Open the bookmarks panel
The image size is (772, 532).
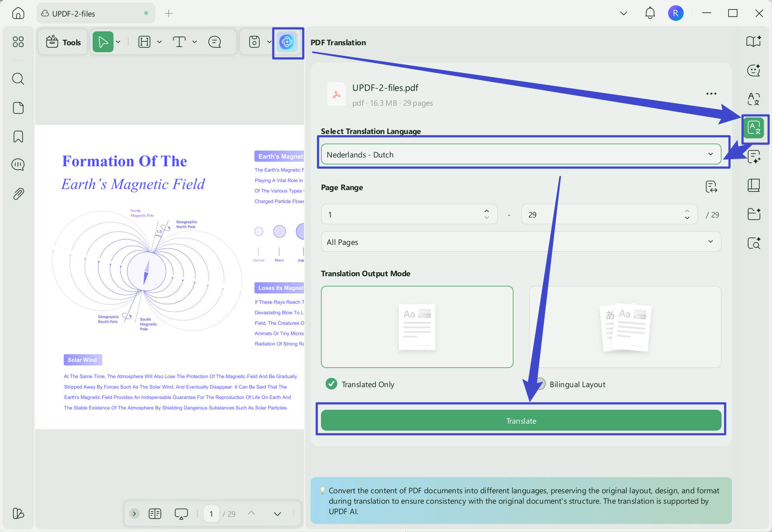tap(18, 137)
